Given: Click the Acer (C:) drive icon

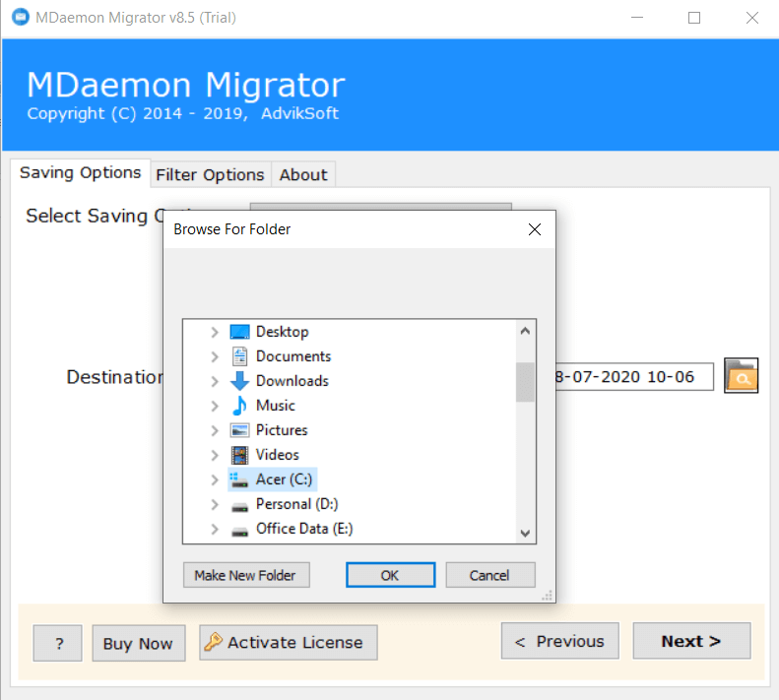Looking at the screenshot, I should 239,479.
